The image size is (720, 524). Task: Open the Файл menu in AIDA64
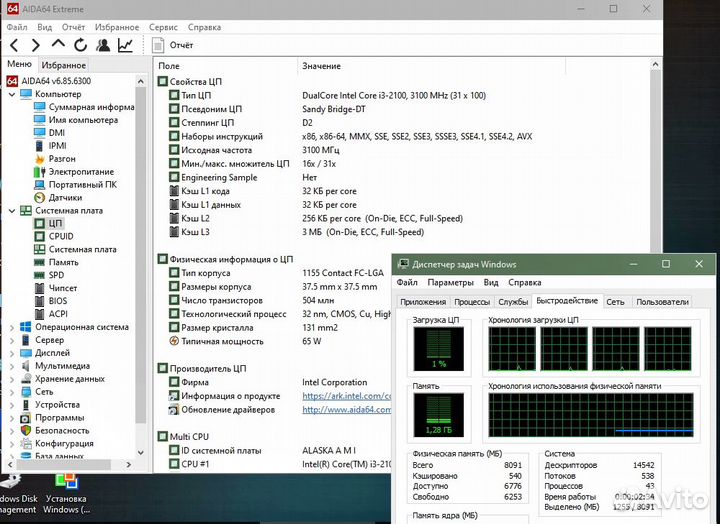17,27
